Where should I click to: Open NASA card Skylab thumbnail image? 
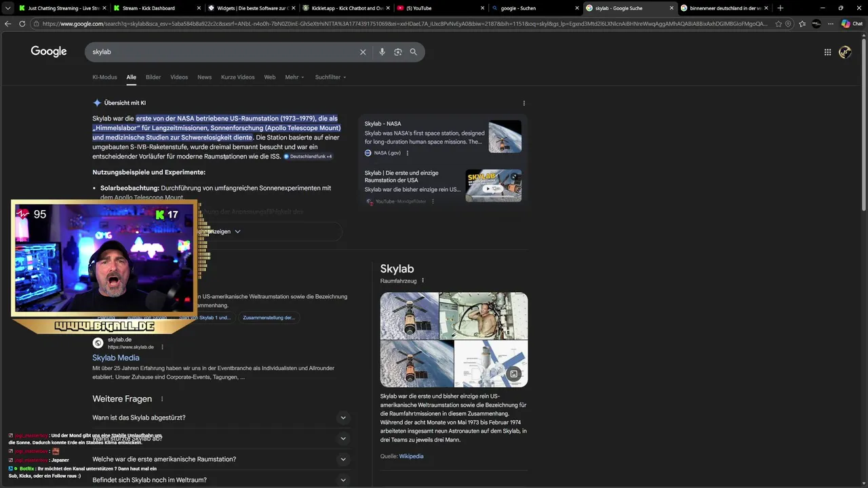[x=505, y=136]
